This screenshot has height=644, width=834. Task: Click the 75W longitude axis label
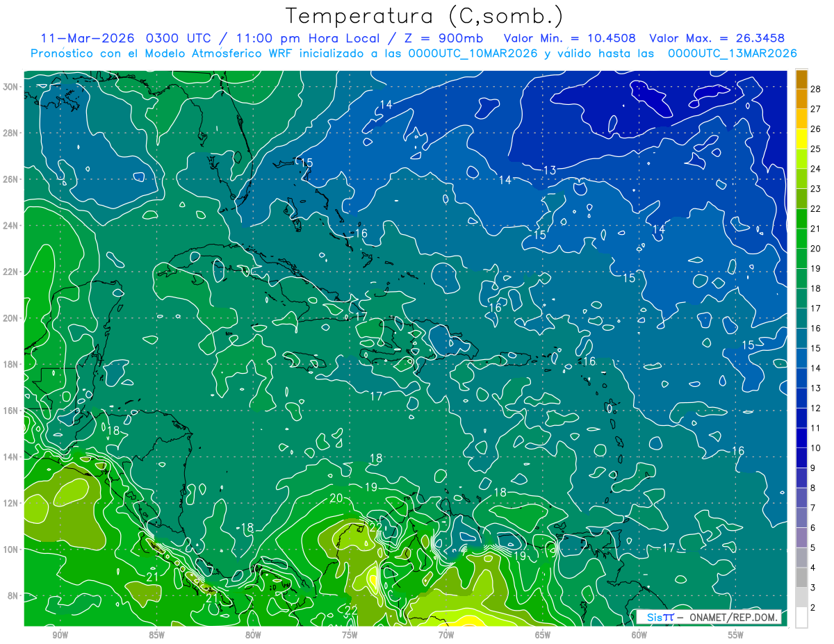350,635
